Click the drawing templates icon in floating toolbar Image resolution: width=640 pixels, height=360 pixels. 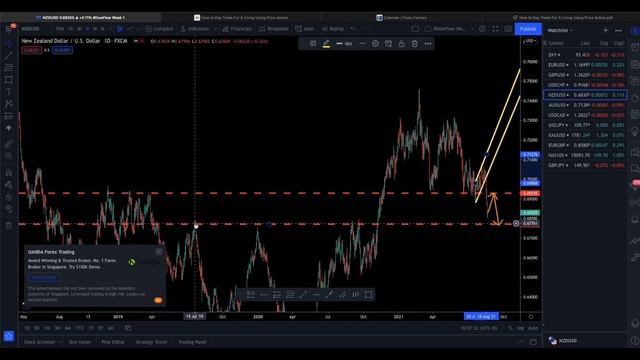[x=313, y=44]
